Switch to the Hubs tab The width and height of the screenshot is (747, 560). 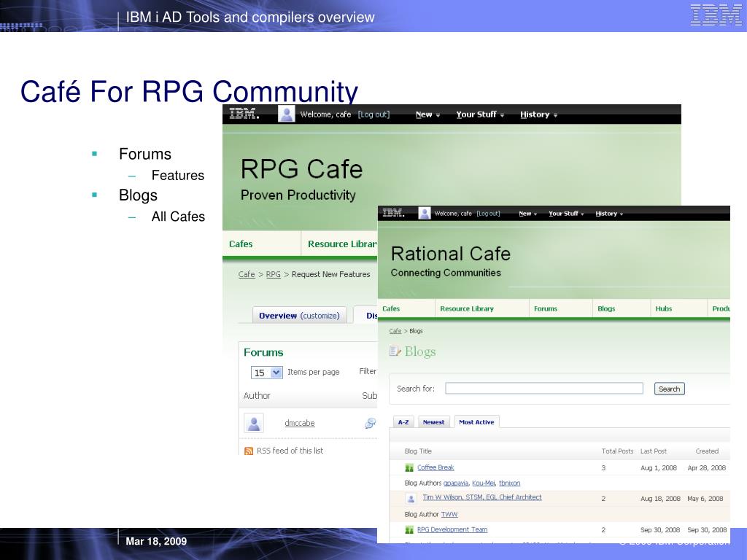point(679,308)
